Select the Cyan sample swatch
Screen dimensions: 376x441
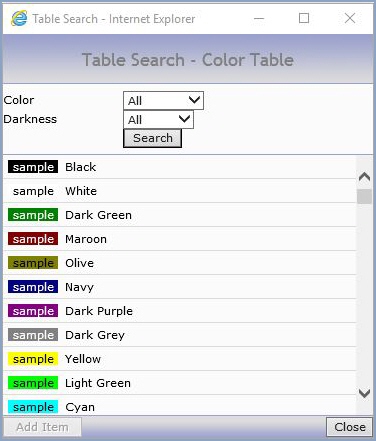tap(33, 407)
